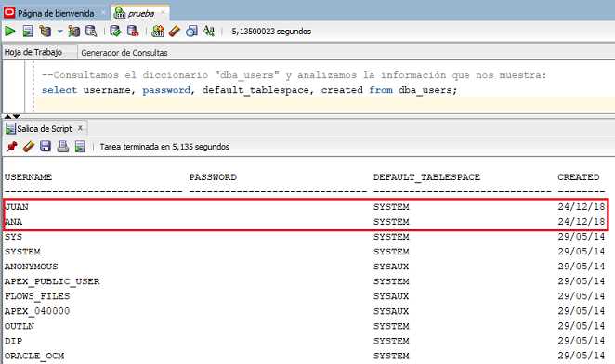Click the Tarea terminada en 5,135 segundos status
The image size is (615, 364).
164,147
